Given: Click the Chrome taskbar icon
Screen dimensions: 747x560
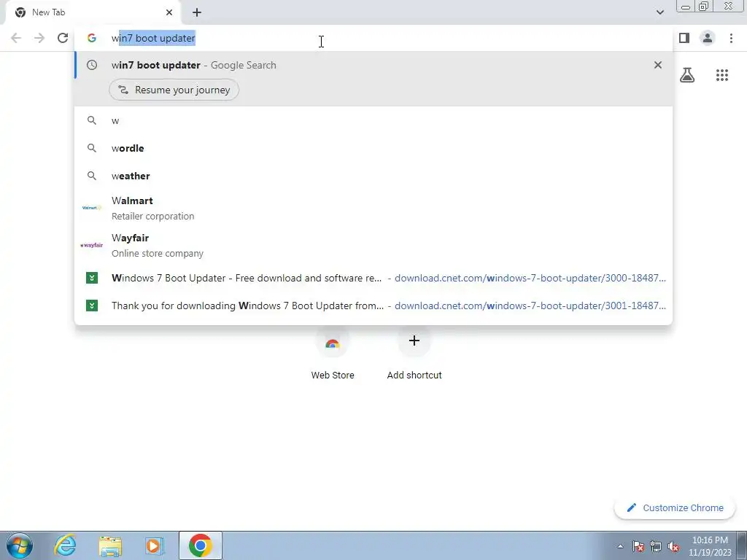Looking at the screenshot, I should pos(200,545).
